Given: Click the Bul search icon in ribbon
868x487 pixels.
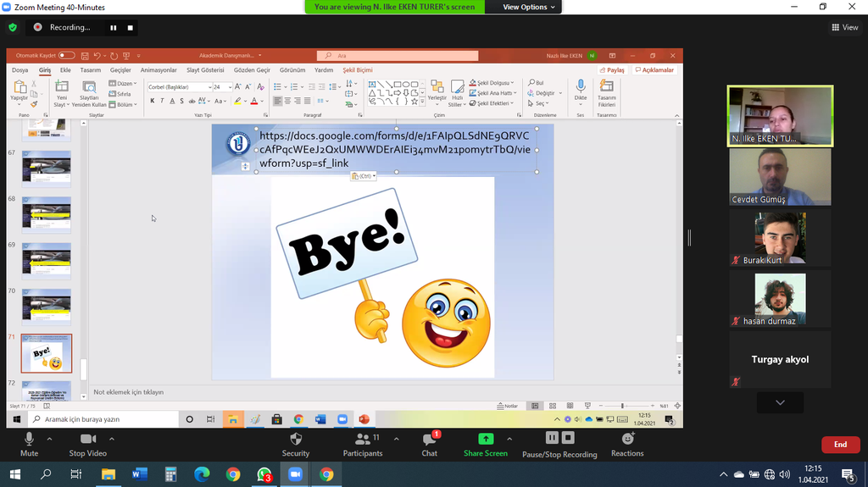Looking at the screenshot, I should pos(536,82).
